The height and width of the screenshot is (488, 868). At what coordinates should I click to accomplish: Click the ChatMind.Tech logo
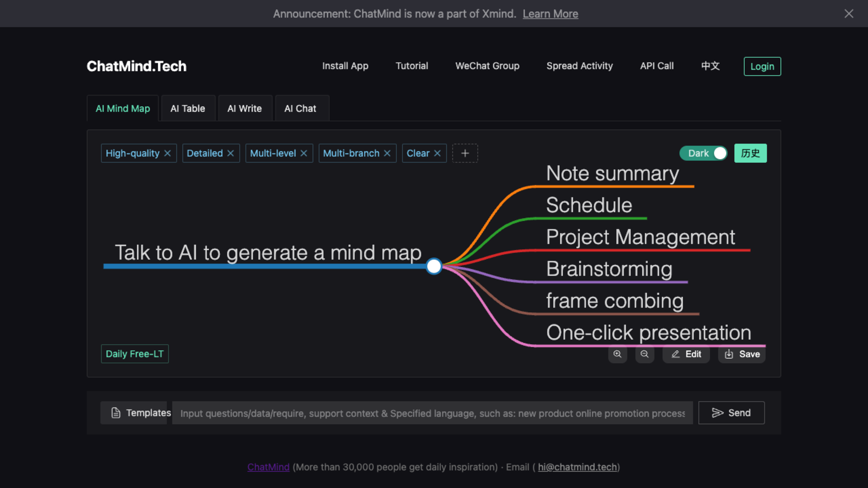point(137,66)
